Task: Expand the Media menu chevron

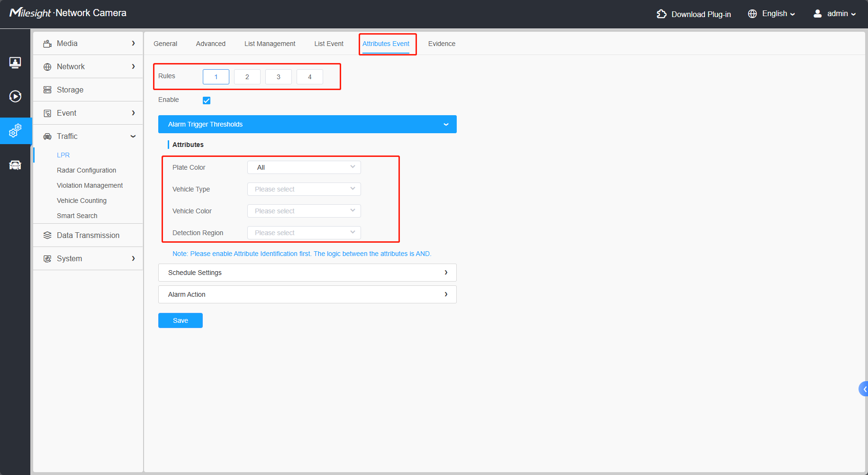Action: point(134,43)
